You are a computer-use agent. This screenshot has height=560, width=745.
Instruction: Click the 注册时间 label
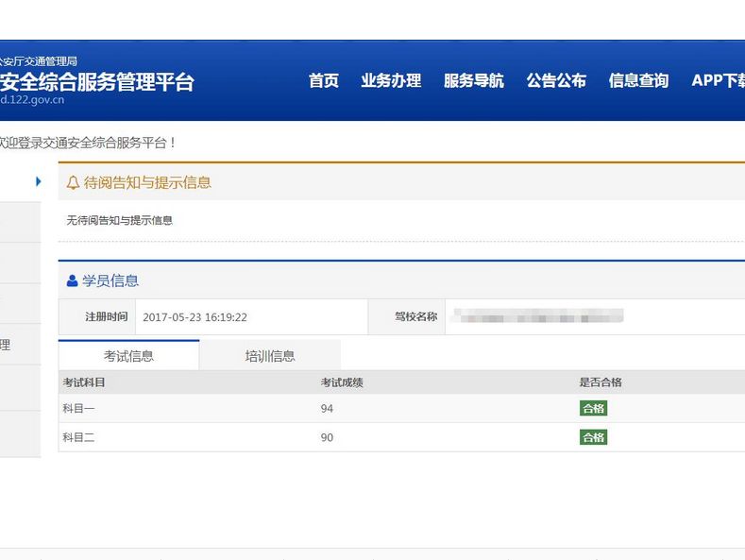[107, 316]
